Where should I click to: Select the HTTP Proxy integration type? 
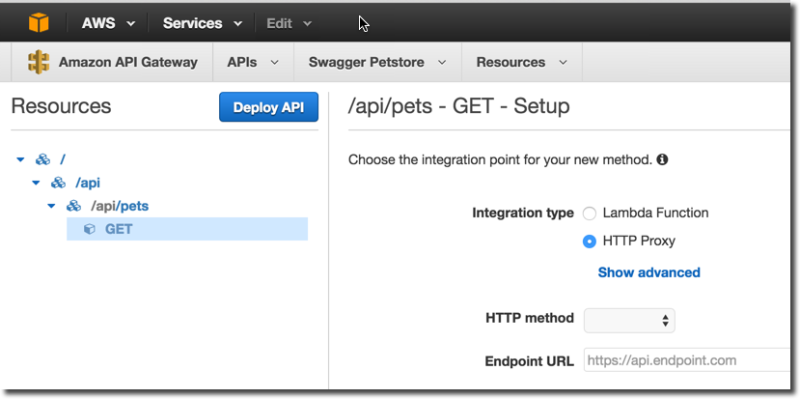(589, 241)
